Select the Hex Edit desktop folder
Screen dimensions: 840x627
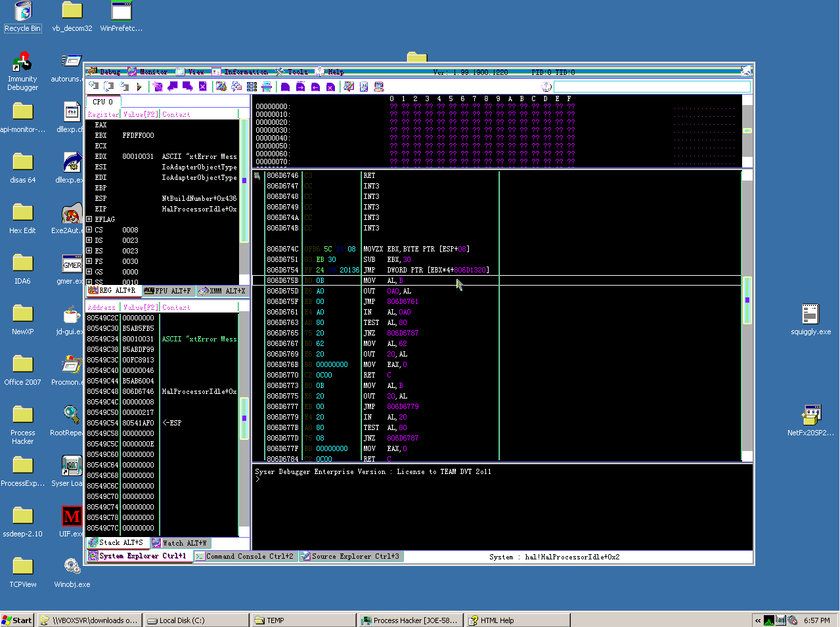click(x=23, y=219)
